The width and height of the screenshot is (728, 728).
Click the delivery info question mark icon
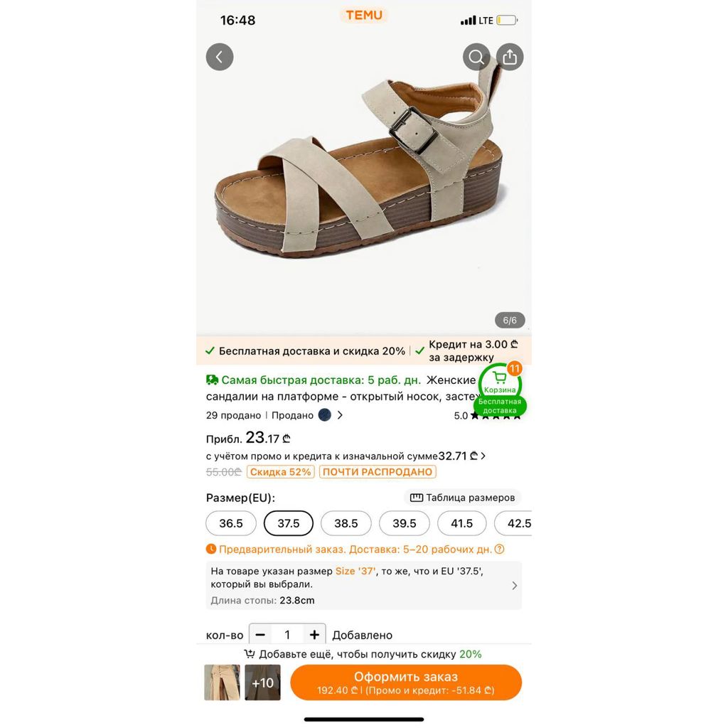[500, 550]
